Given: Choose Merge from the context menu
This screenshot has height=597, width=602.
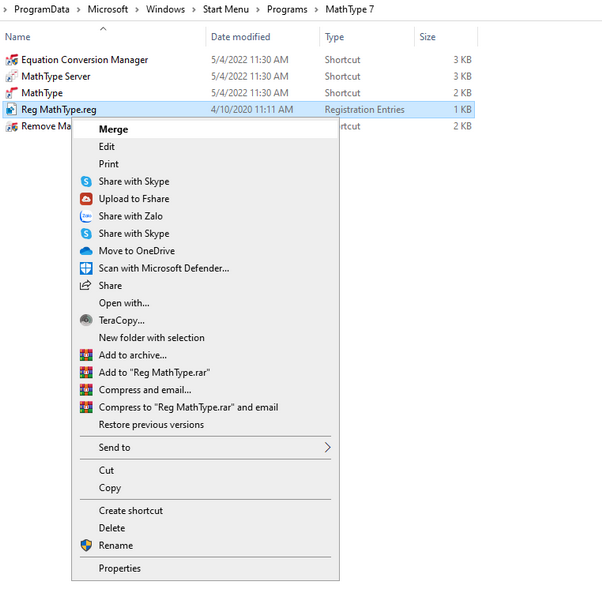Looking at the screenshot, I should (x=113, y=129).
